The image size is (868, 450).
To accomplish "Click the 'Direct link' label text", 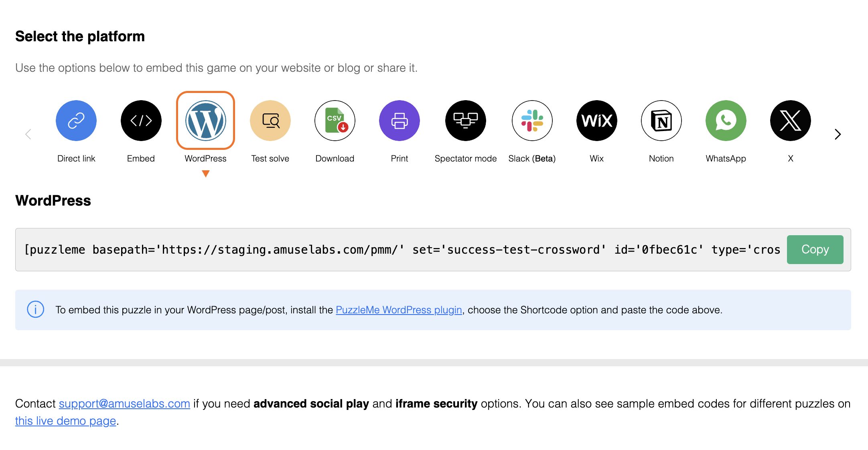I will pyautogui.click(x=76, y=159).
